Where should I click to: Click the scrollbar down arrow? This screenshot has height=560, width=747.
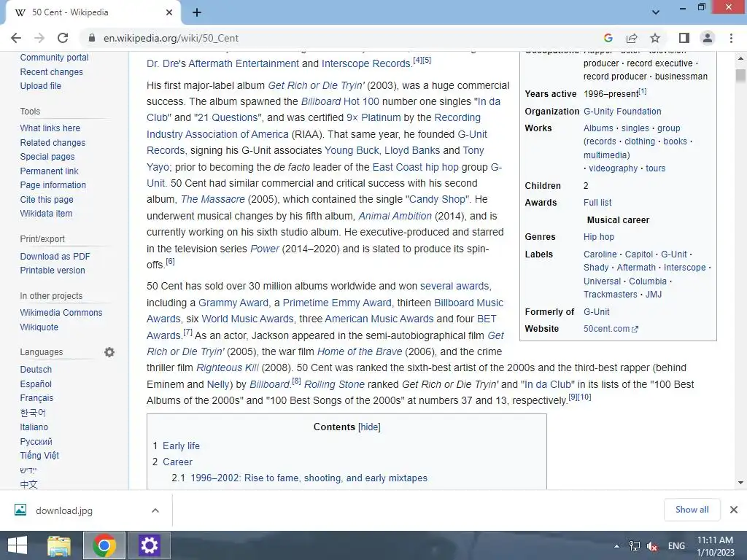pyautogui.click(x=740, y=483)
